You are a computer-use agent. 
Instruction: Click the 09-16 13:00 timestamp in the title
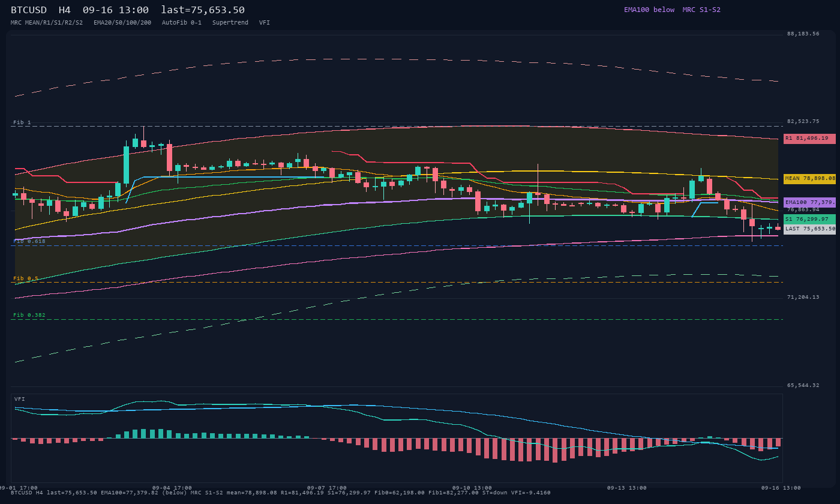coord(116,10)
